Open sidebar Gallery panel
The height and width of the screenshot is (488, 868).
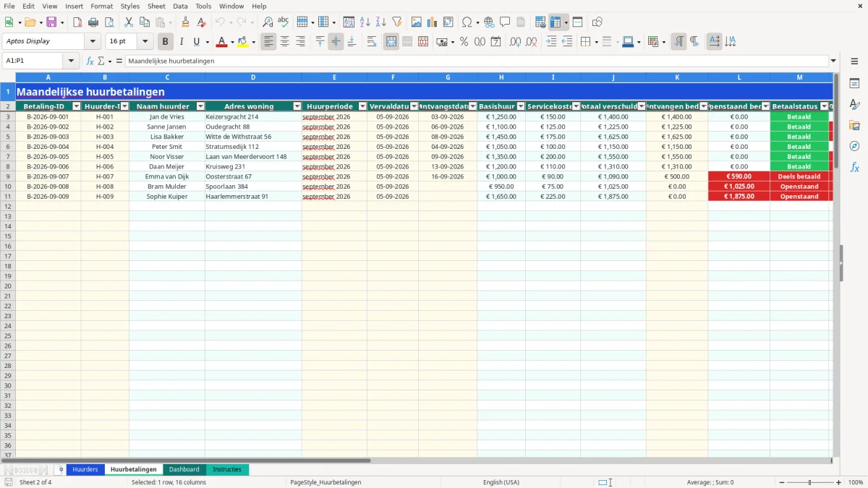tap(854, 125)
